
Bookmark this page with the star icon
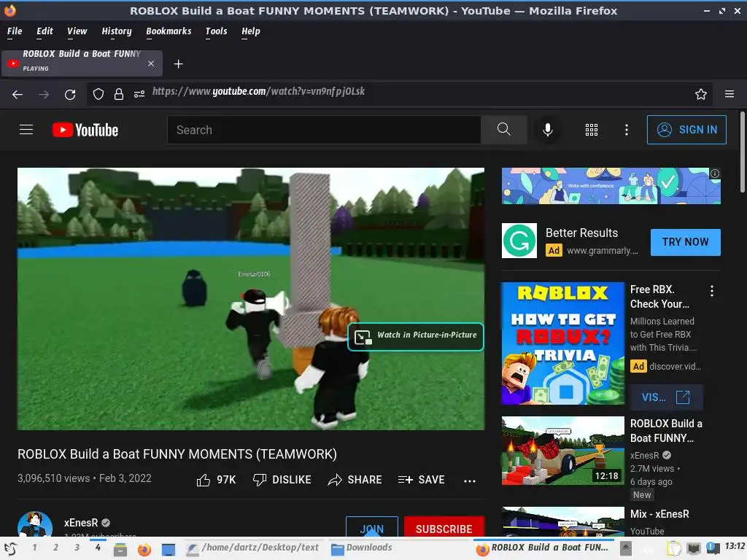[x=700, y=94]
